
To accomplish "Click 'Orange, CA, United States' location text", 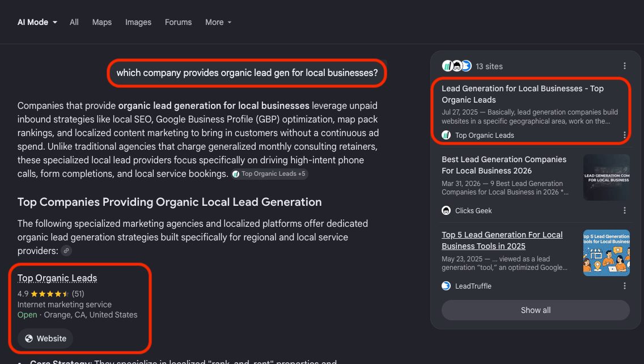I will (91, 315).
